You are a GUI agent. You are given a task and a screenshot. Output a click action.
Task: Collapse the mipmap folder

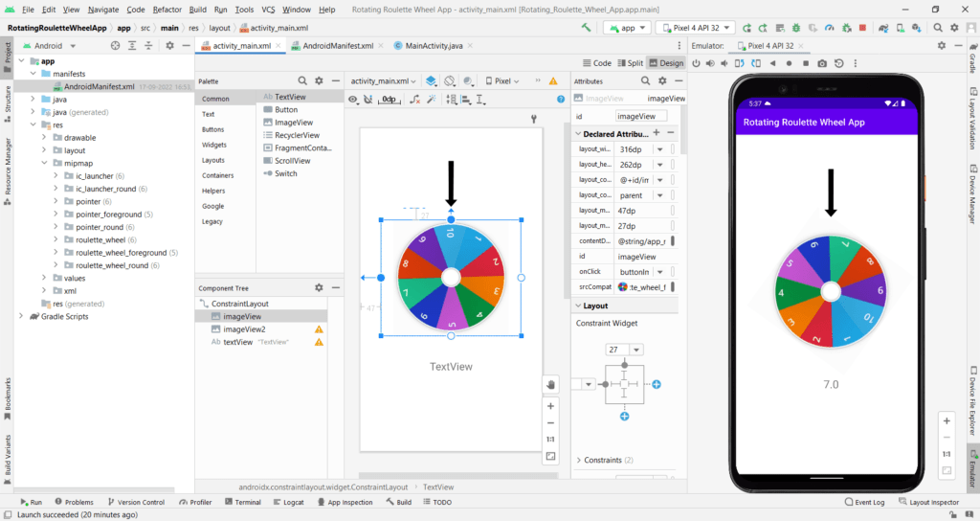44,163
